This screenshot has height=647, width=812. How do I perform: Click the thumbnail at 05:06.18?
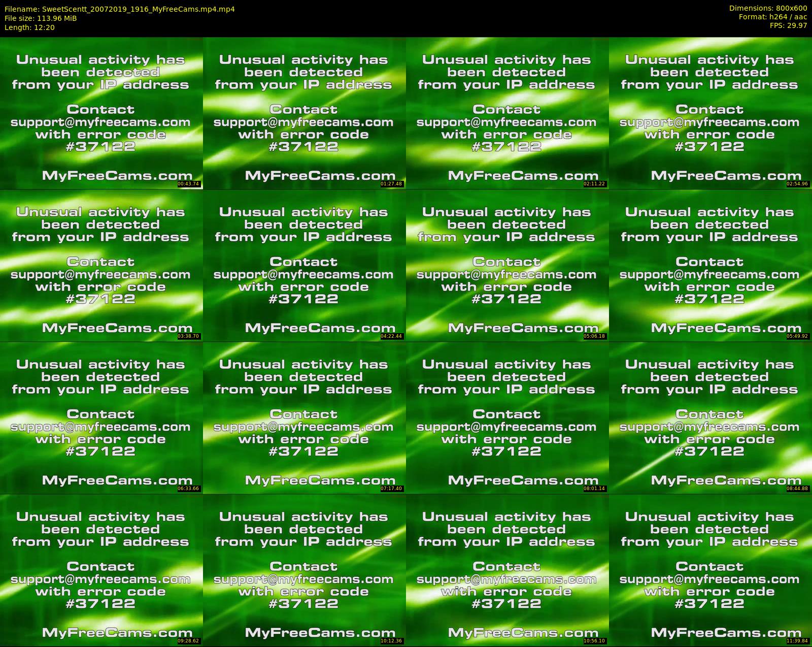tap(507, 266)
